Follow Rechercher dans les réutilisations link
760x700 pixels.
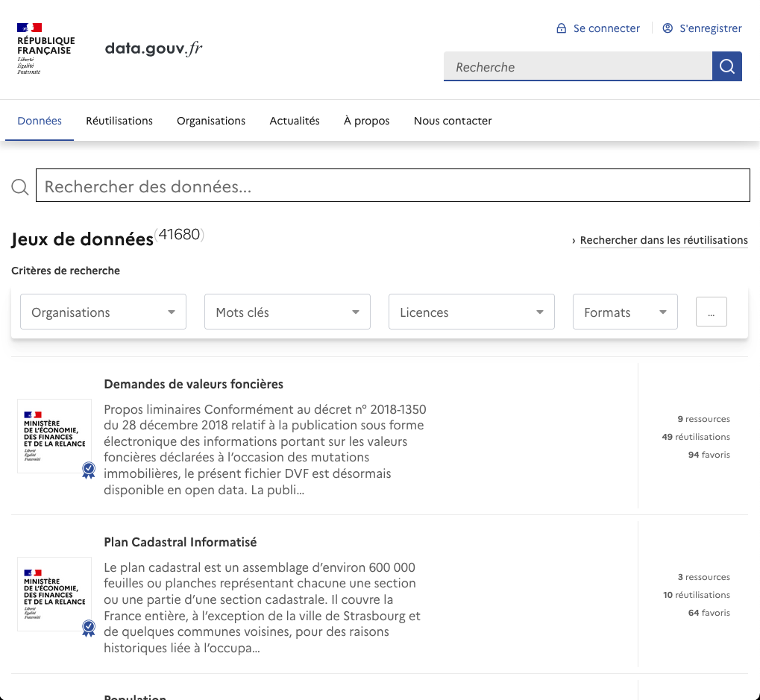pos(664,240)
